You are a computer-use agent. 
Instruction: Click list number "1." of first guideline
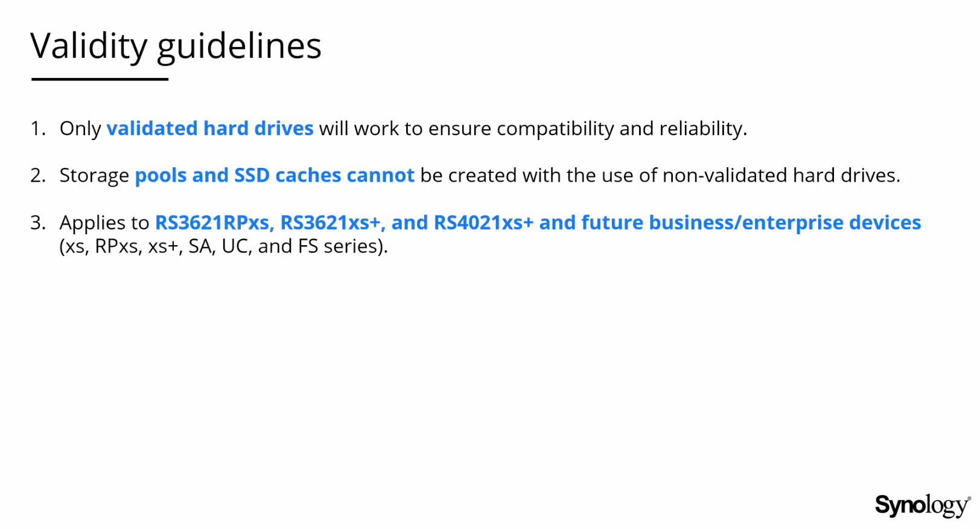(38, 128)
